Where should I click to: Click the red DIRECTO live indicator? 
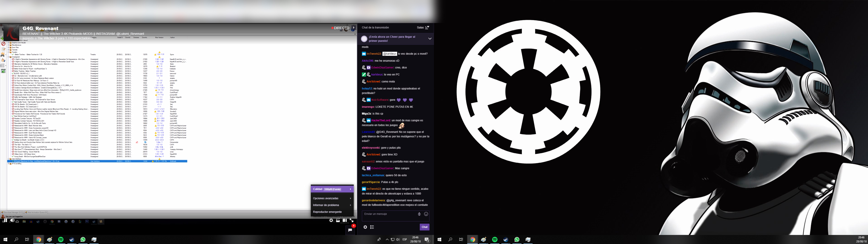(x=340, y=28)
